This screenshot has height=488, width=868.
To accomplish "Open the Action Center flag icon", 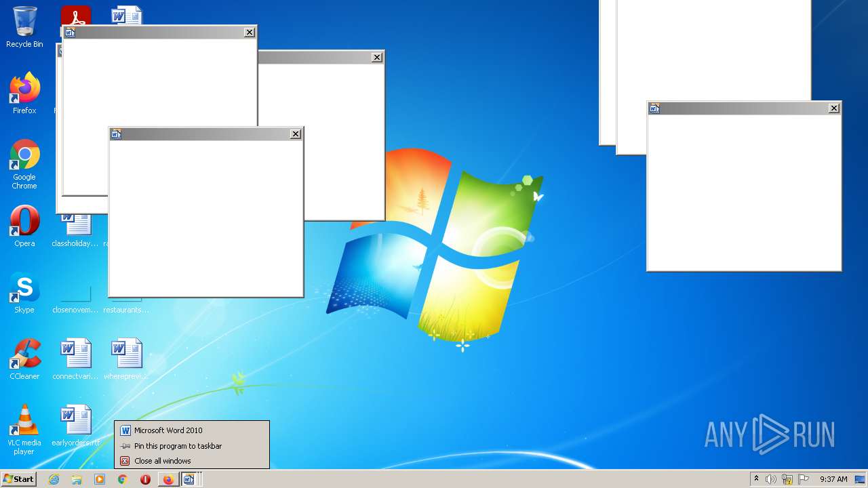I will tap(804, 479).
